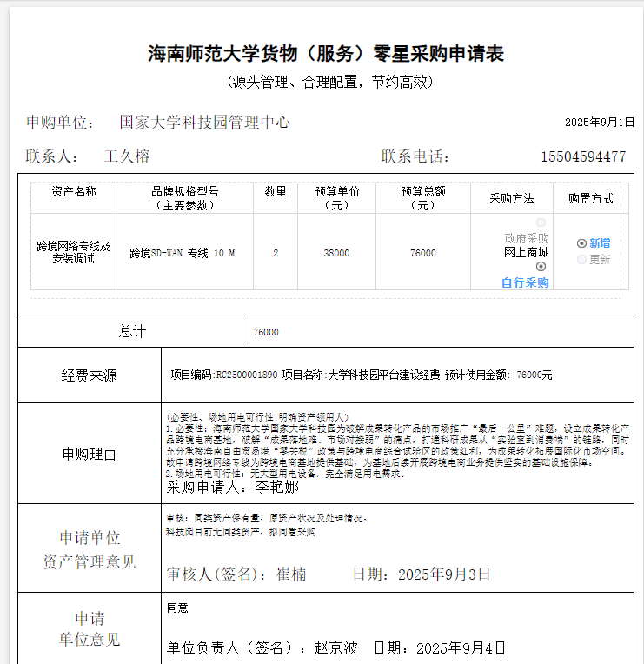Click the reviewer signature 崔楠
This screenshot has width=644, height=664.
point(291,574)
